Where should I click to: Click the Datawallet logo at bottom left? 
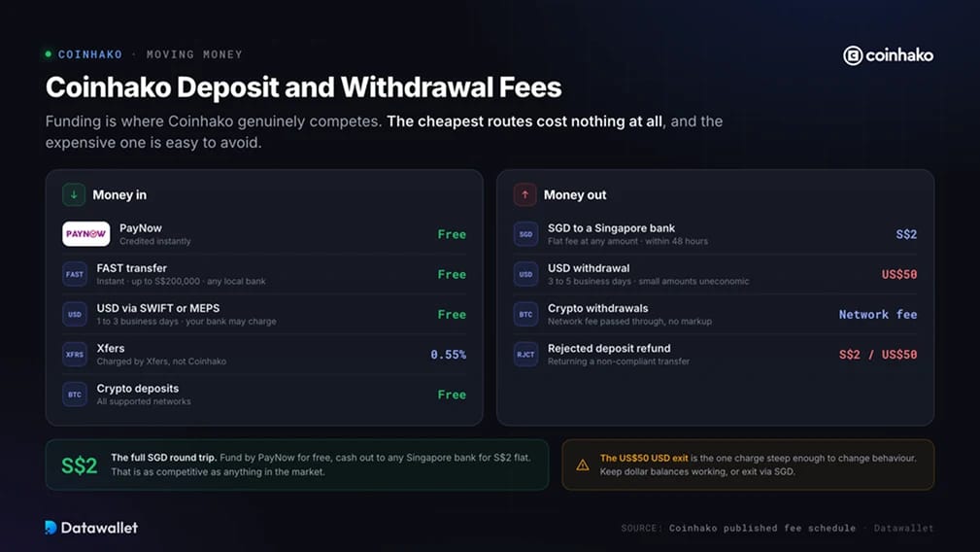pos(91,528)
